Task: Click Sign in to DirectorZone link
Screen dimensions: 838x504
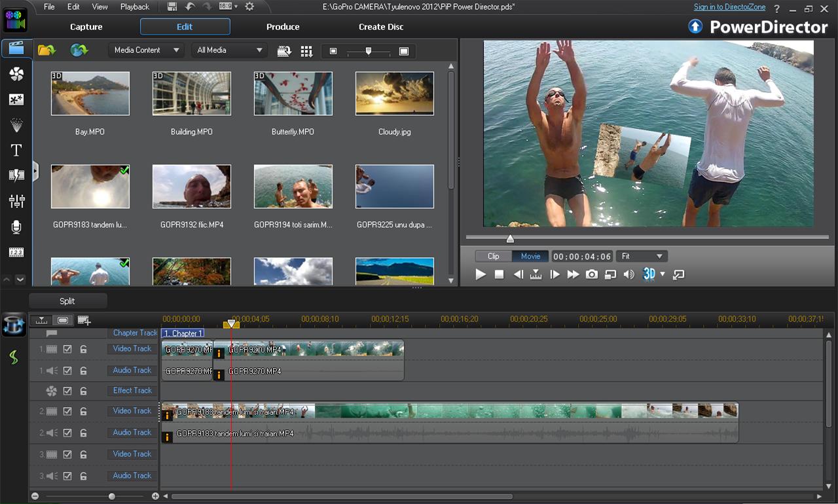Action: click(x=729, y=7)
